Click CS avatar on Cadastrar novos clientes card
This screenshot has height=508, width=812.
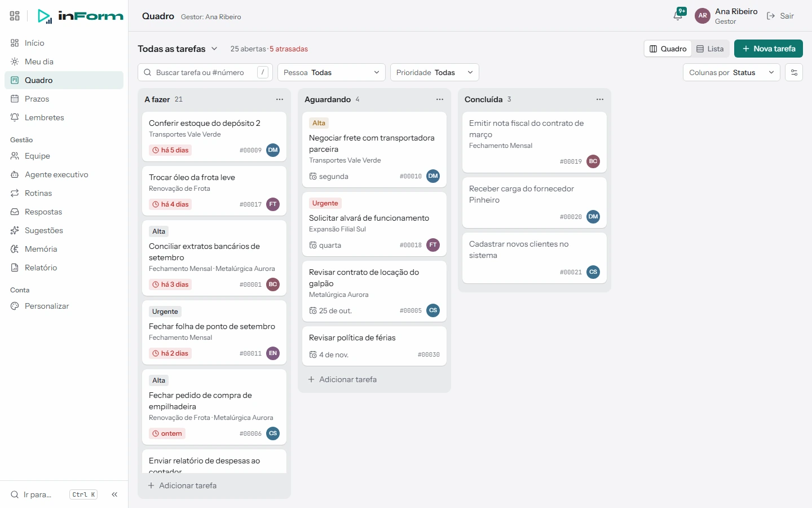pos(593,272)
